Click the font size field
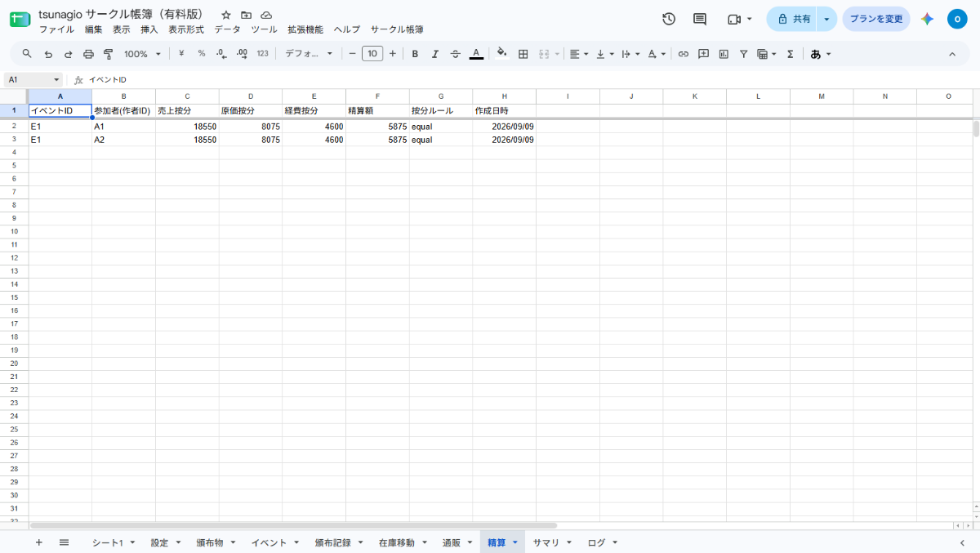The width and height of the screenshot is (980, 553). pyautogui.click(x=372, y=54)
